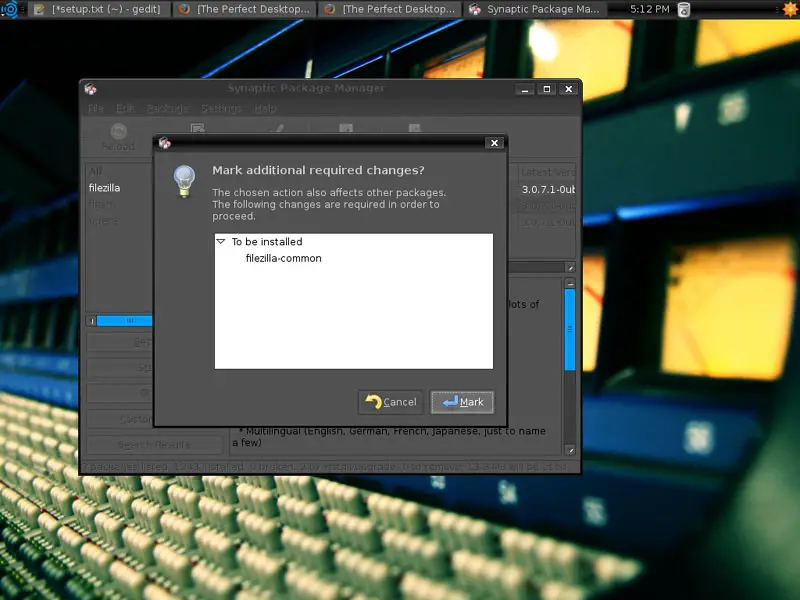Click the Synaptic window title bar icon

[x=90, y=89]
